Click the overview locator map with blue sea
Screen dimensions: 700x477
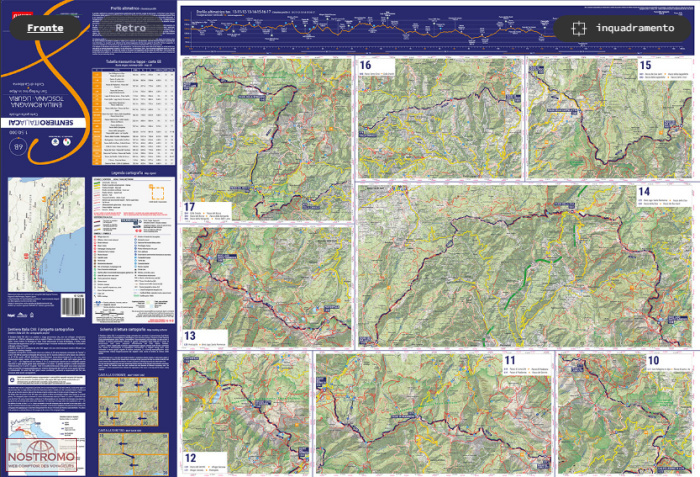pos(46,234)
